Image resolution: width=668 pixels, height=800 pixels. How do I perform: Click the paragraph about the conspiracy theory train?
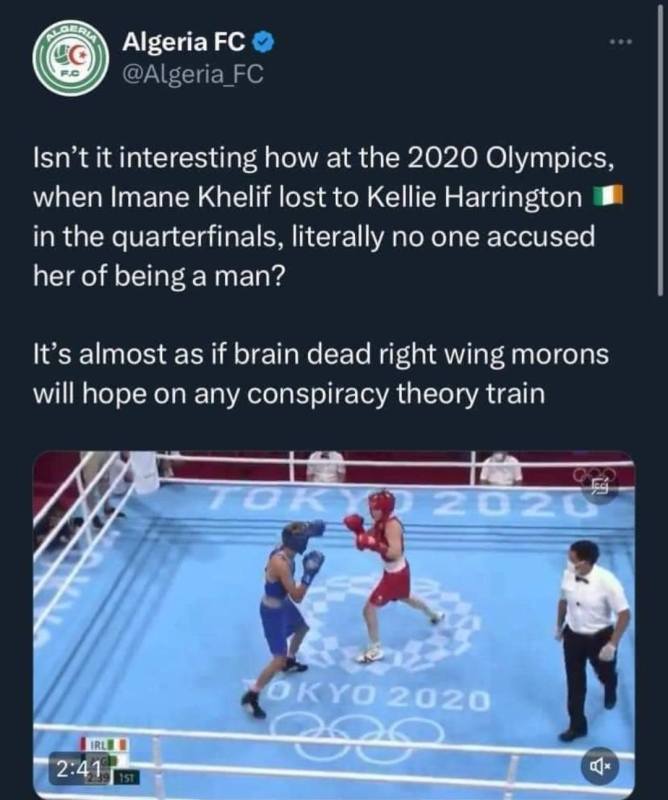[320, 374]
